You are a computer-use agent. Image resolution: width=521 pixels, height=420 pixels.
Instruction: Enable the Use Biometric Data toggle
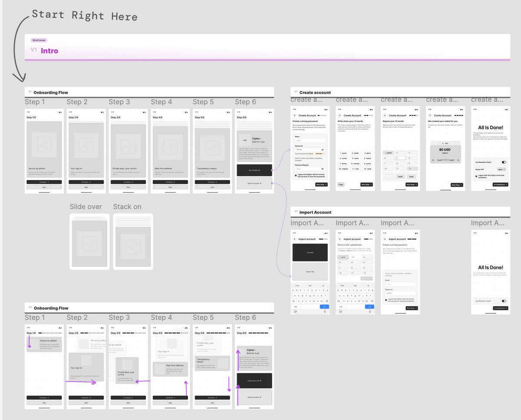click(504, 162)
